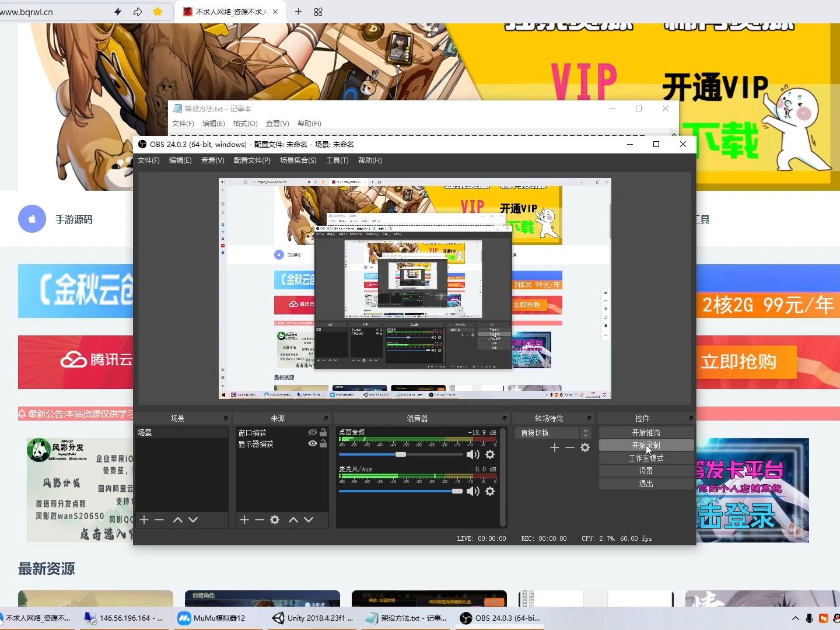Toggle lock on 窗口捕获 source
This screenshot has height=630, width=840.
[x=323, y=432]
